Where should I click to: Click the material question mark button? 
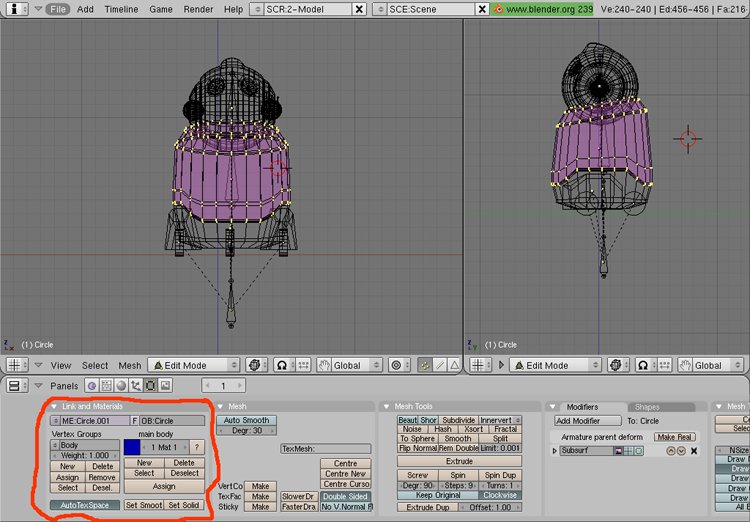click(197, 447)
